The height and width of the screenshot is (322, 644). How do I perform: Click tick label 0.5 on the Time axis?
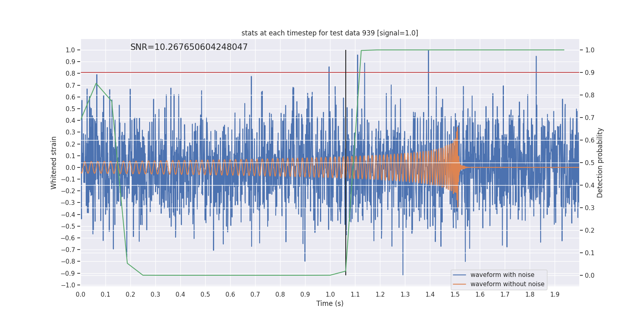coord(205,294)
